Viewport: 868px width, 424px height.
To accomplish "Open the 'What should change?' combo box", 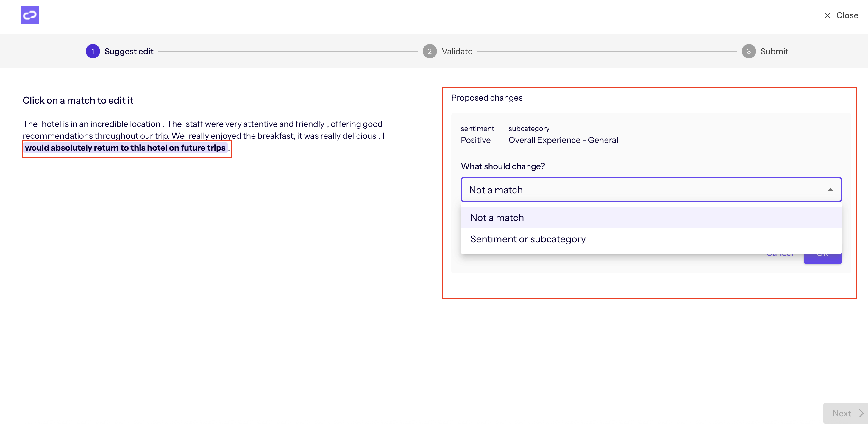I will (x=651, y=190).
